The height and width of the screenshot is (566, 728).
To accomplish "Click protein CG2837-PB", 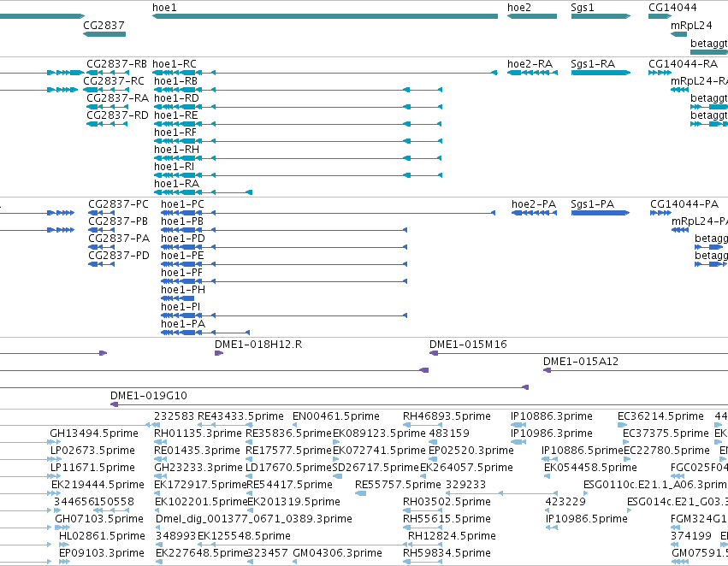I will (x=118, y=221).
